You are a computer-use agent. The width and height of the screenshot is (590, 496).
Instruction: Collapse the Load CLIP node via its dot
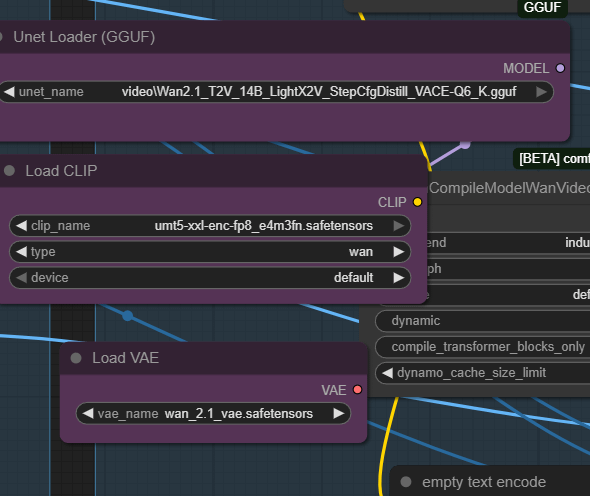point(9,171)
